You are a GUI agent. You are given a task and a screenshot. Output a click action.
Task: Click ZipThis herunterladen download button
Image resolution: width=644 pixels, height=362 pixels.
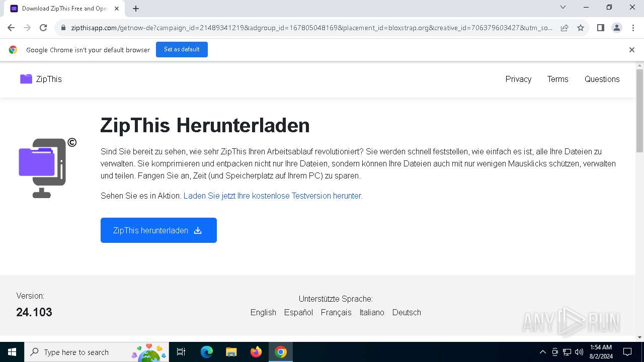[x=158, y=230]
